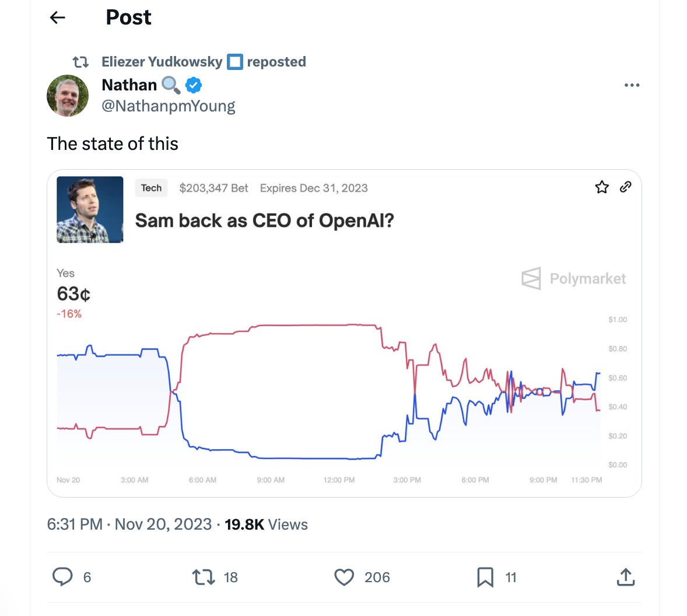Go back using the left arrow
Image resolution: width=687 pixels, height=616 pixels.
pyautogui.click(x=57, y=17)
